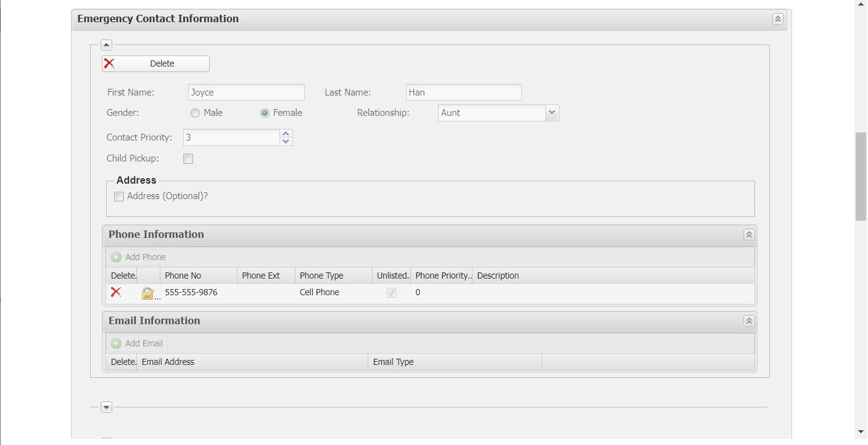Click the red X delete icon on the phone row

(116, 292)
